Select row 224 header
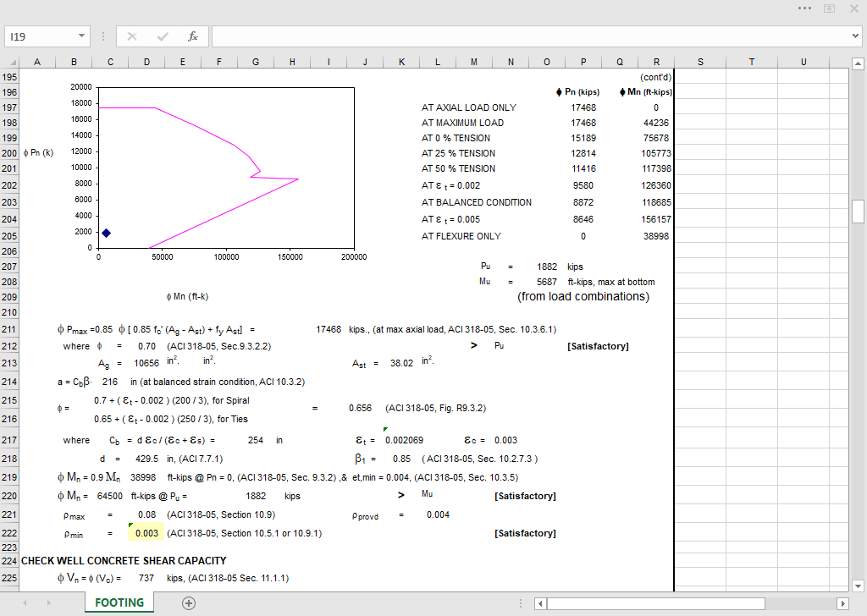 pyautogui.click(x=9, y=561)
